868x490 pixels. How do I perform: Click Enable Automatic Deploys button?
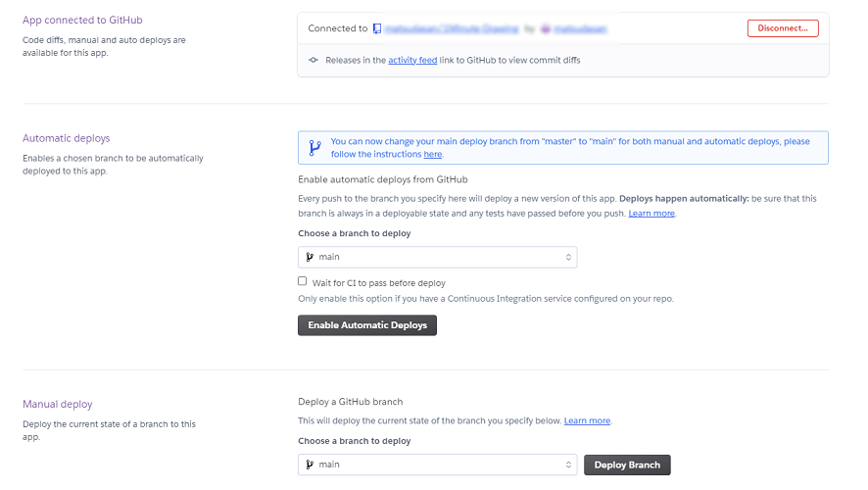click(367, 325)
